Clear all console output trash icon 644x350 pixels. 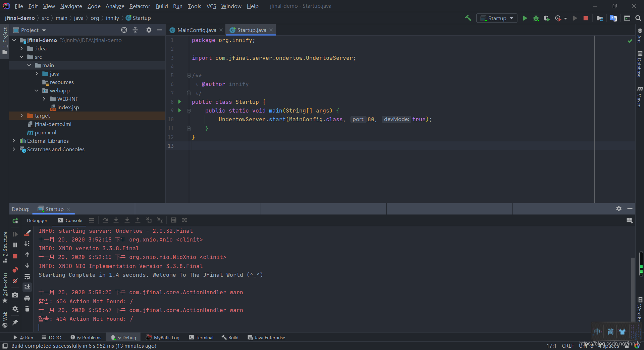click(x=27, y=309)
